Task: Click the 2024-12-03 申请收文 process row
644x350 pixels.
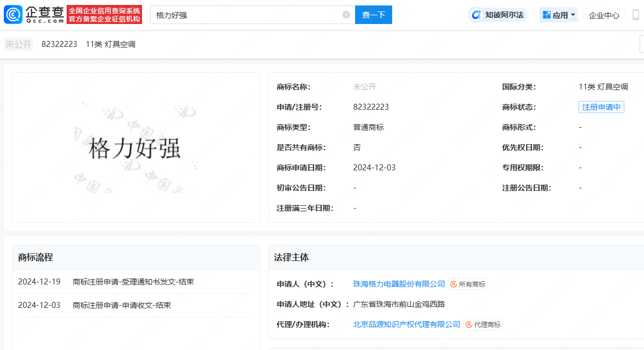Action: [136, 305]
